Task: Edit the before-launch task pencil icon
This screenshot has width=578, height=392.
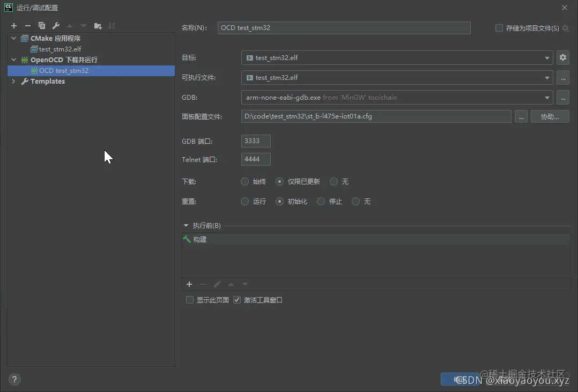Action: [x=217, y=284]
